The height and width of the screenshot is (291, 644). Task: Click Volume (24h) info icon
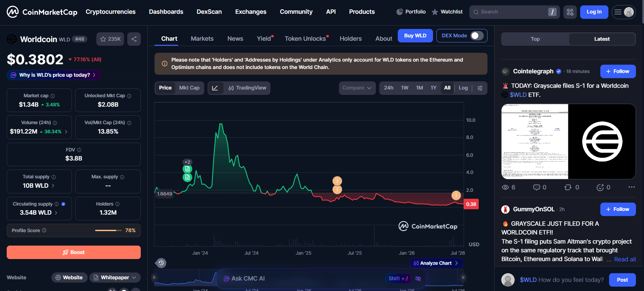pos(55,123)
